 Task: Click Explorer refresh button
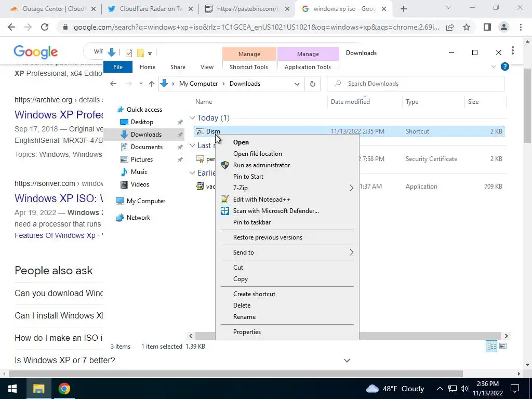click(x=312, y=84)
